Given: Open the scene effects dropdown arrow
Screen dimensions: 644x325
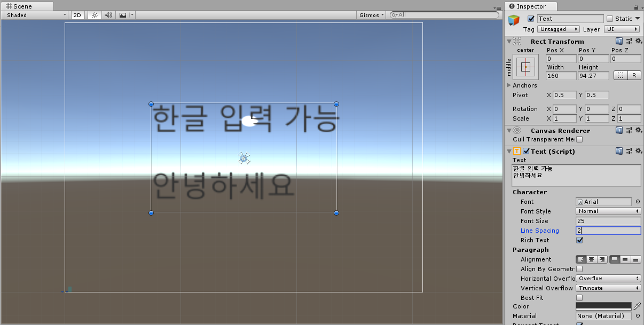Looking at the screenshot, I should coord(132,15).
